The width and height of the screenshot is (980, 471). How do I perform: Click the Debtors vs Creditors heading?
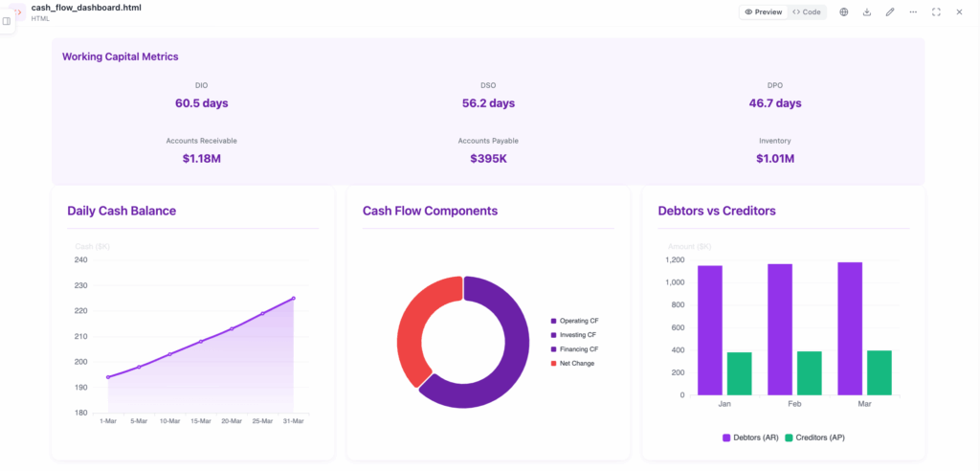[717, 211]
